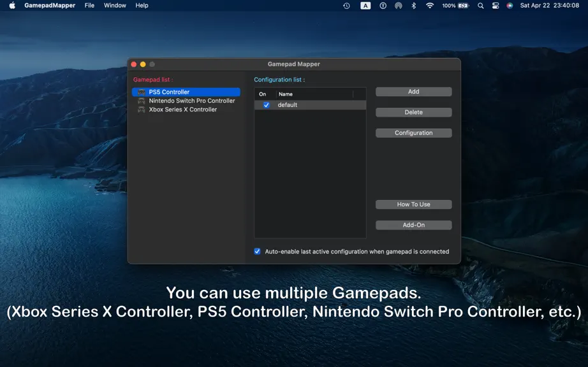This screenshot has width=588, height=367.
Task: Open Control Center
Action: [x=496, y=6]
